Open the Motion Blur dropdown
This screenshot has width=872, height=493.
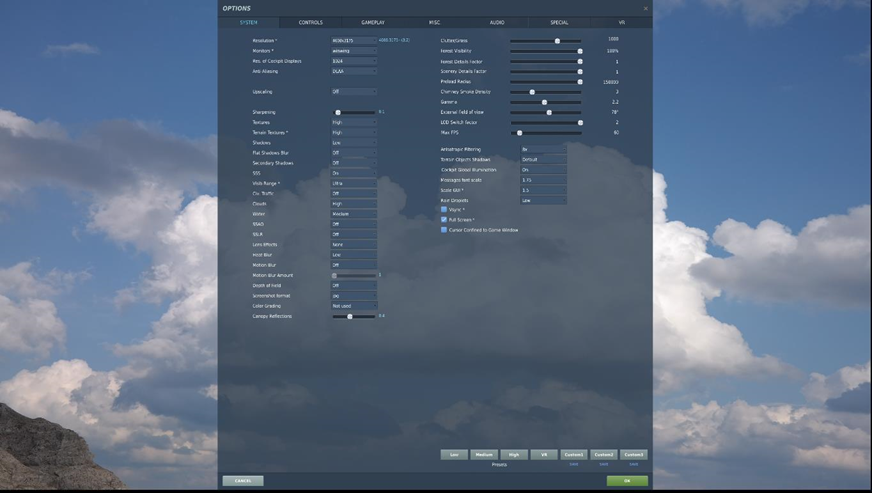coord(354,265)
